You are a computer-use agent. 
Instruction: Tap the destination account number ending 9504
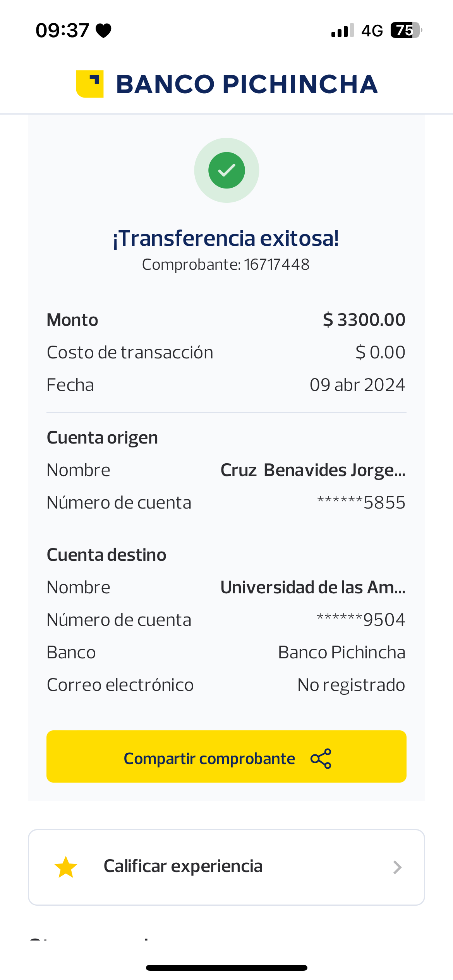(x=361, y=620)
